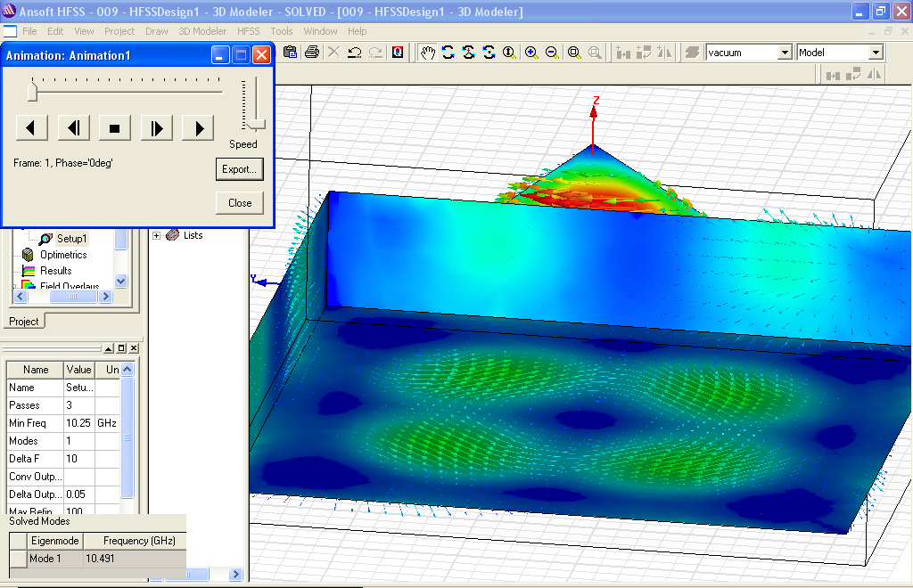Click the Undo arrow icon
913x588 pixels.
355,53
